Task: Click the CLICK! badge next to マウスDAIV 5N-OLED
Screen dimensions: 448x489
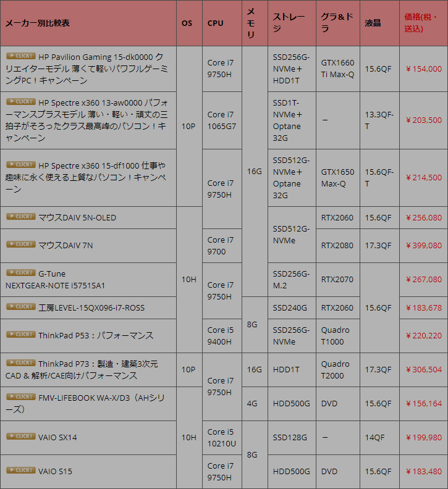Action: click(x=20, y=217)
